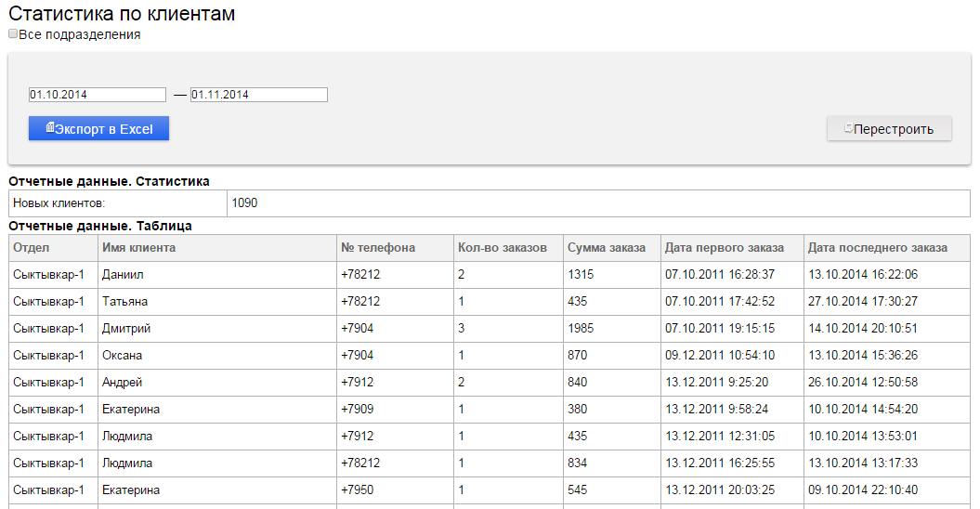Click the Новых клиентов: label cell
This screenshot has width=980, height=509.
118,203
